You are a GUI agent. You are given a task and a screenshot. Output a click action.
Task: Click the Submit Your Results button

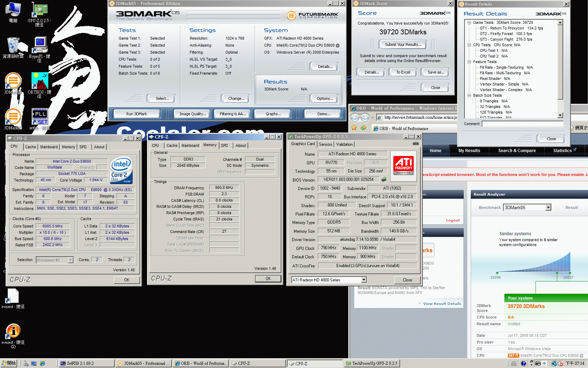point(403,45)
